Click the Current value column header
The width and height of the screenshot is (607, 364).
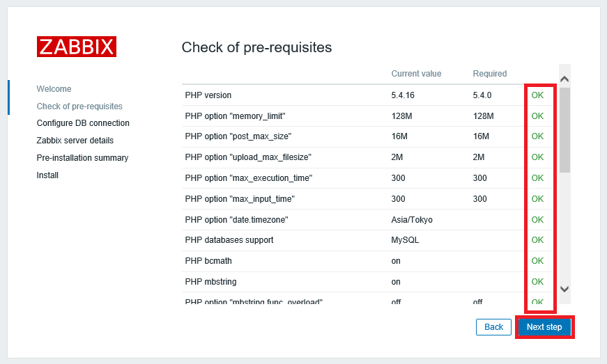click(x=416, y=74)
